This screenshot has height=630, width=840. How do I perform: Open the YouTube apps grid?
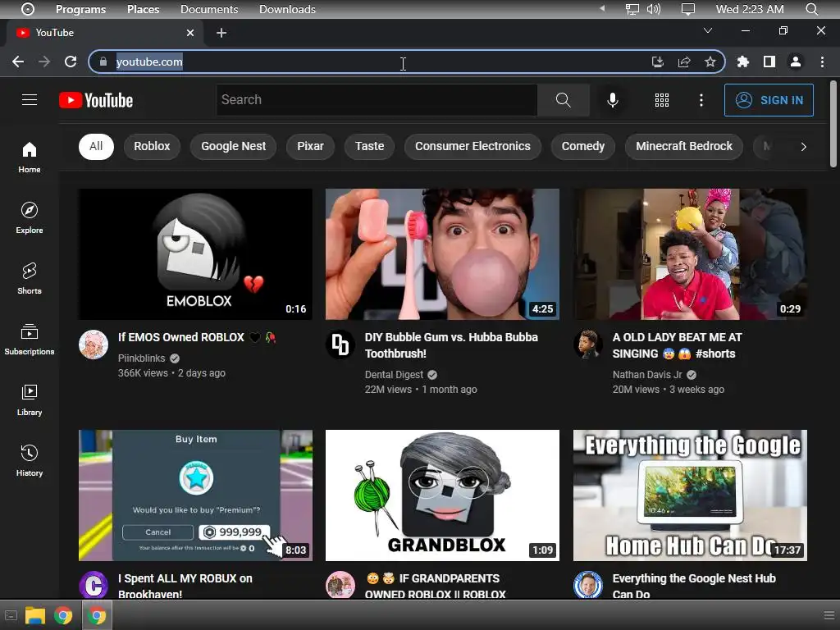662,100
